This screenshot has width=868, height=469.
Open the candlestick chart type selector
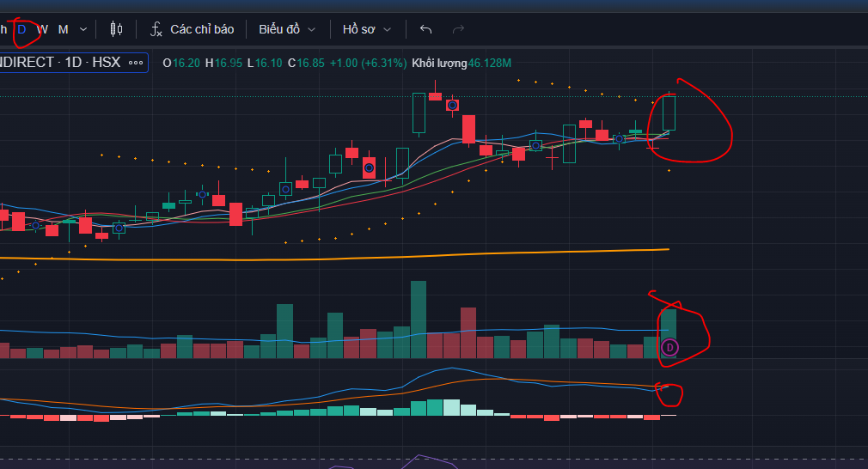click(116, 29)
